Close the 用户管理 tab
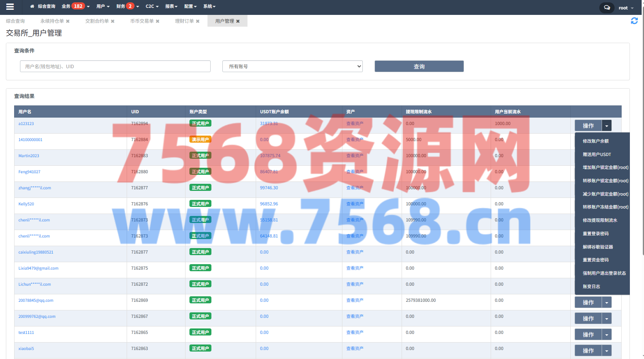The image size is (644, 359). coord(238,21)
